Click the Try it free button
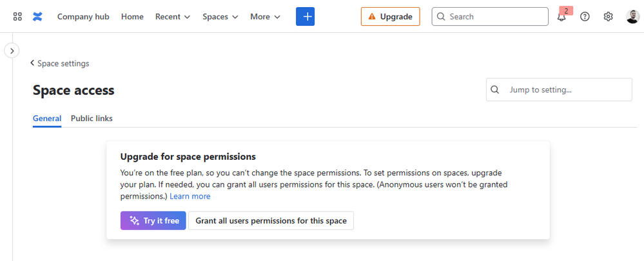 pos(153,221)
